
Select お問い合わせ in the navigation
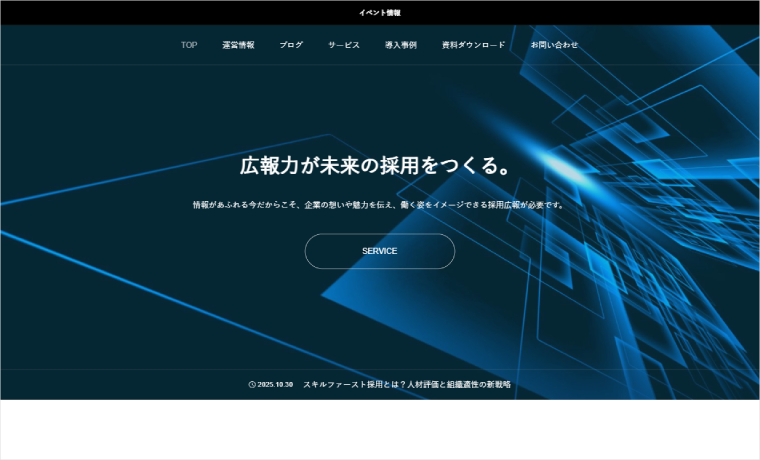(x=554, y=45)
